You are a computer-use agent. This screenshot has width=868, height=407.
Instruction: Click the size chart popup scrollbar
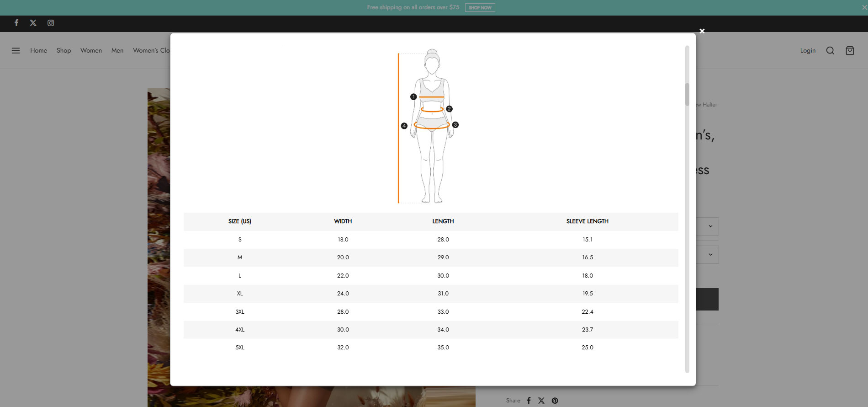point(687,94)
